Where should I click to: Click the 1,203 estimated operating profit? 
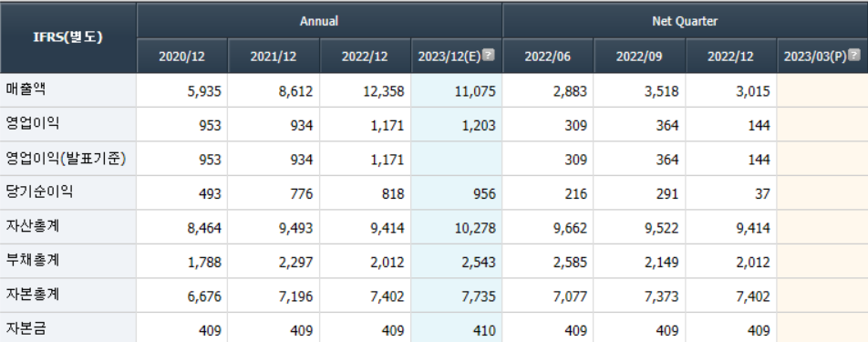(x=479, y=126)
